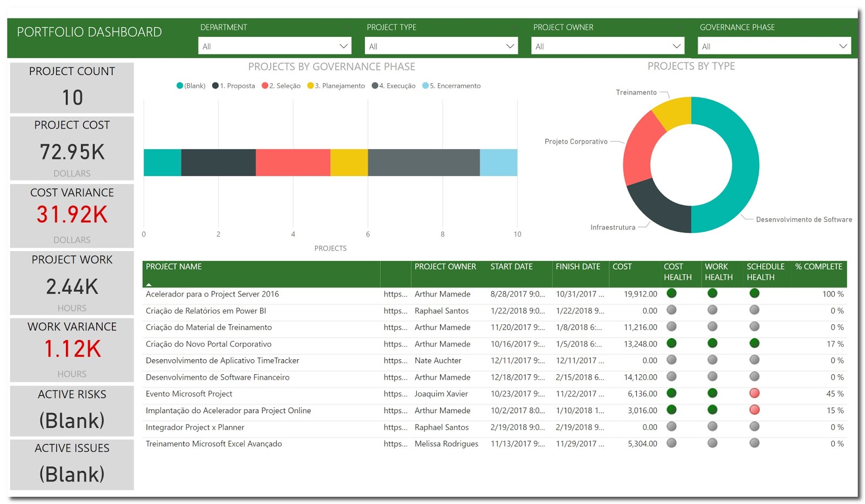Click the red schedule health dot for Evento Microsoft Project
The width and height of the screenshot is (865, 504).
click(x=754, y=393)
